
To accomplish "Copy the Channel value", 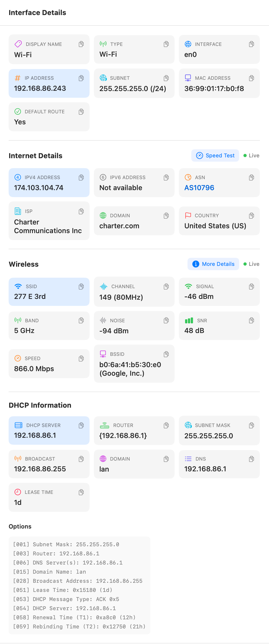I will (x=166, y=287).
